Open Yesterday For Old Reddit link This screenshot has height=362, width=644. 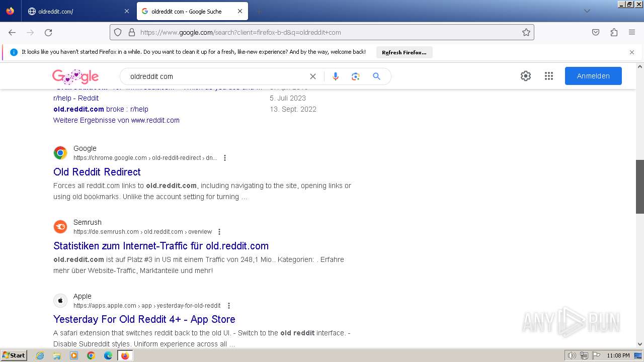tap(144, 319)
